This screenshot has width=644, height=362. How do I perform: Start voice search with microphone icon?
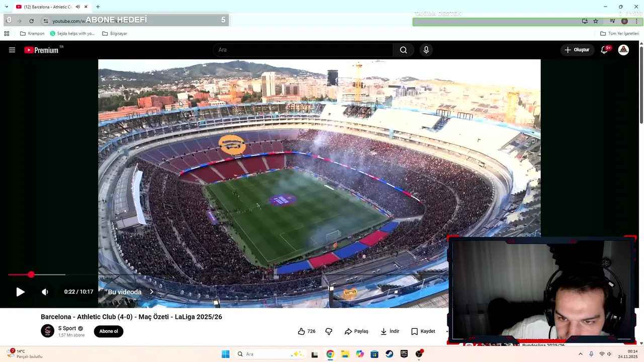click(x=426, y=50)
